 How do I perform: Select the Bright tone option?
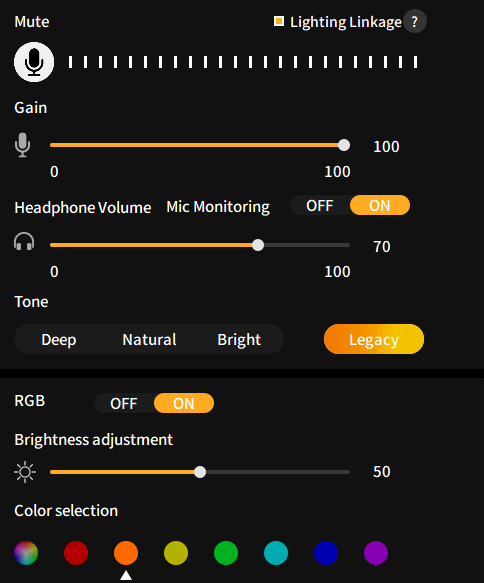tap(239, 339)
